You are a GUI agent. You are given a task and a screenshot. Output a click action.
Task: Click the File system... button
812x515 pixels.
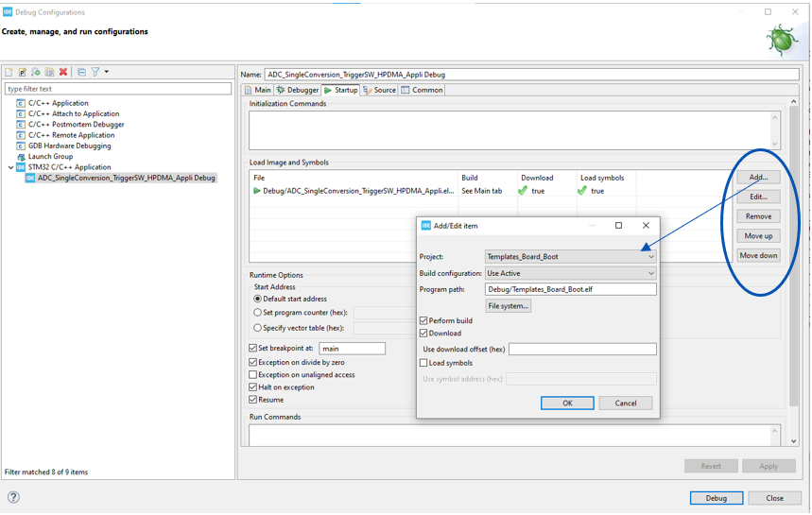[508, 306]
